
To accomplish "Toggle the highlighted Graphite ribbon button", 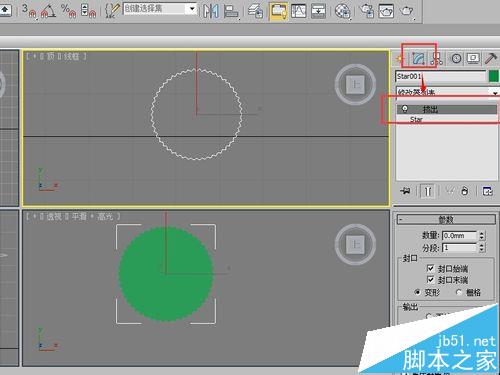I will 278,11.
